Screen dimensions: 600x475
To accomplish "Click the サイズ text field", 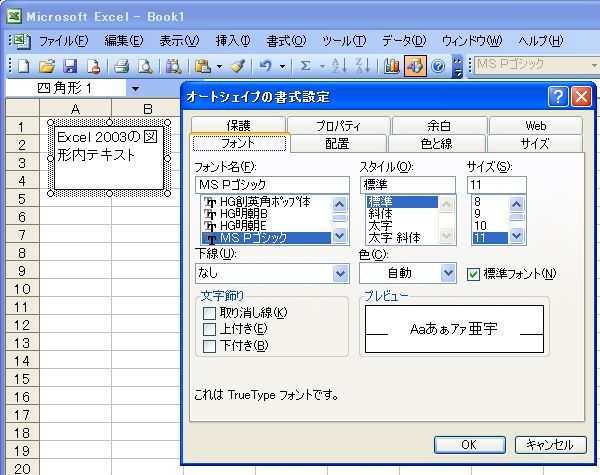I will coord(497,185).
